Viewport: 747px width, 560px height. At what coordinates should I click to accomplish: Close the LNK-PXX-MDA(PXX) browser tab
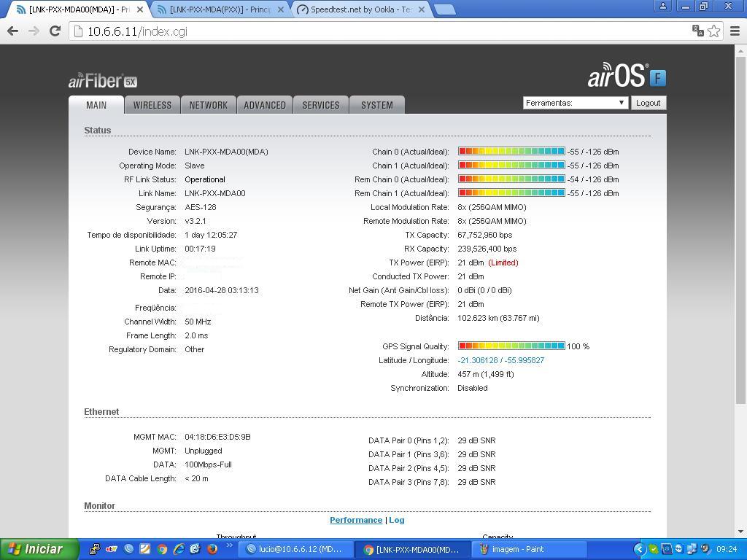[x=281, y=9]
